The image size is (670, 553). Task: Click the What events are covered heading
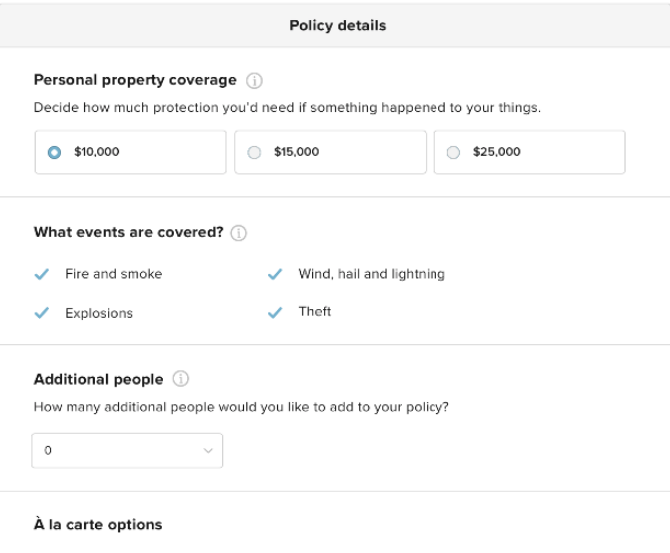tap(128, 233)
